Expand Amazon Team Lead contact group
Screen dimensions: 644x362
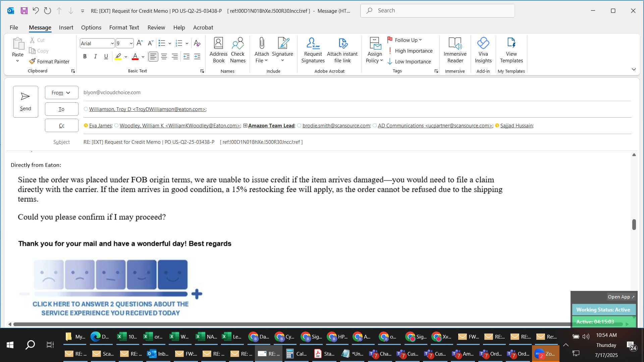[245, 126]
